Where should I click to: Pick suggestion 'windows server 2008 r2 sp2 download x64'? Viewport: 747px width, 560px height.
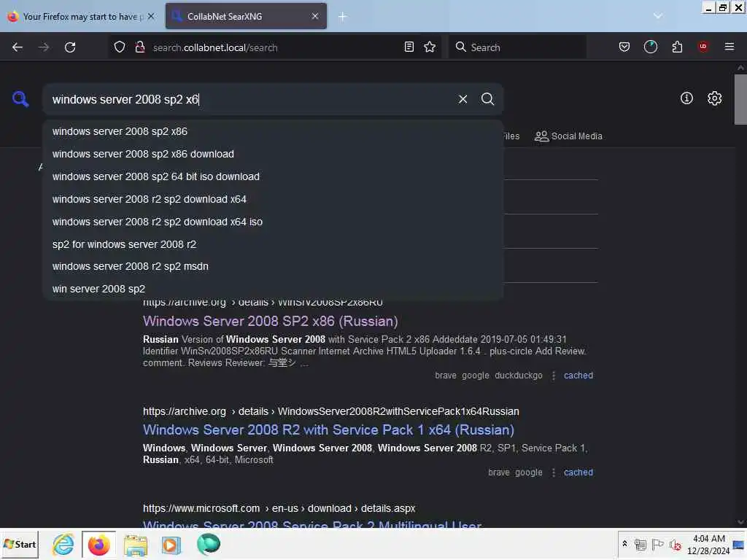(x=273, y=199)
